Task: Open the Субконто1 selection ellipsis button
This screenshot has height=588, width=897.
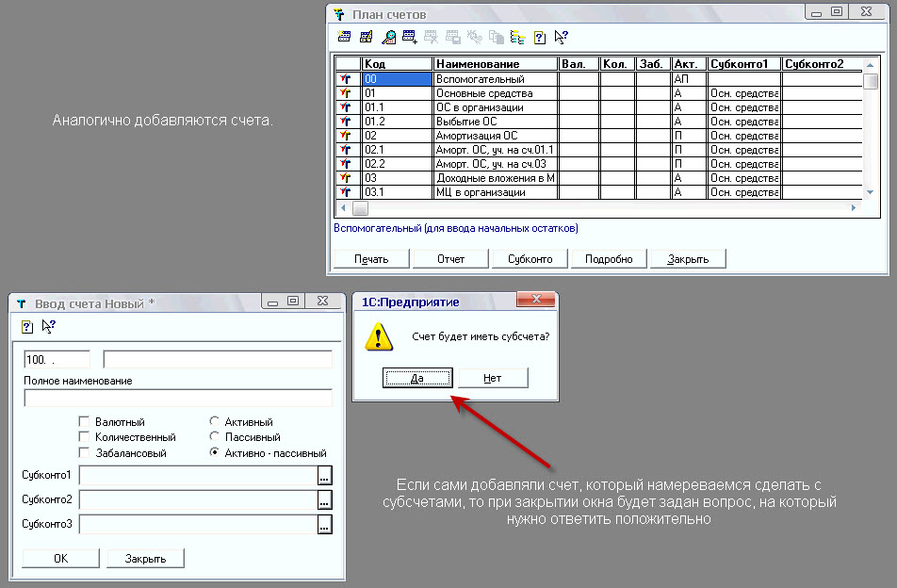Action: tap(324, 476)
